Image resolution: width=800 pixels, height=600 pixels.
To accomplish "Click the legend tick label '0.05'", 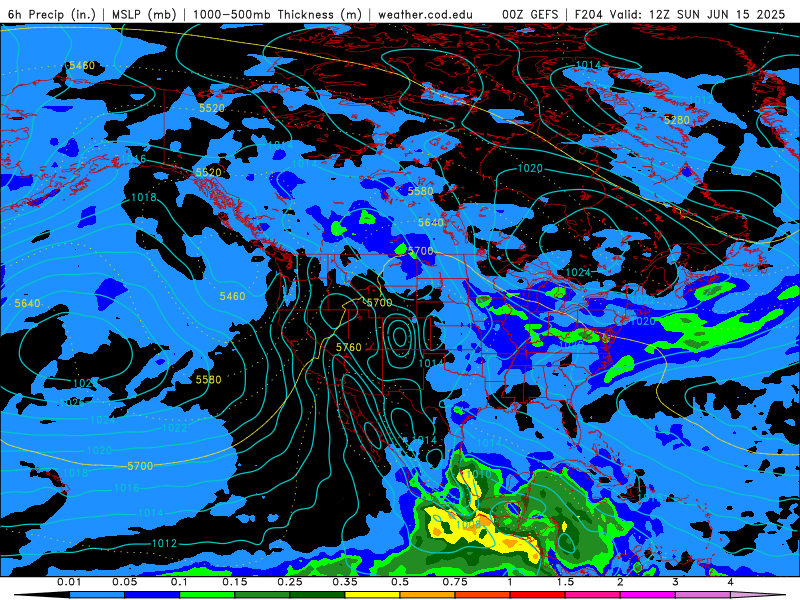I will point(124,582).
